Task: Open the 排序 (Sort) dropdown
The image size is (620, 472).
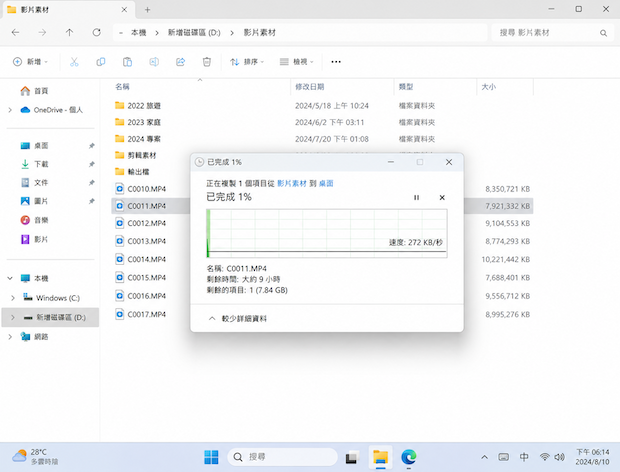Action: (x=247, y=62)
